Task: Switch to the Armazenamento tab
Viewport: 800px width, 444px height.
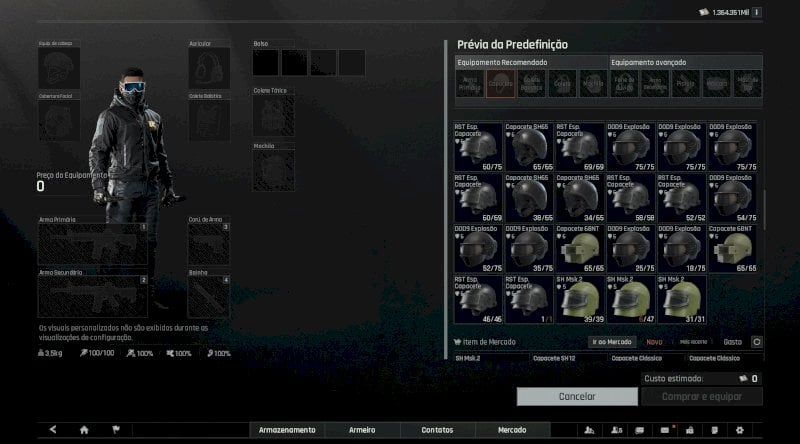Action: 287,430
